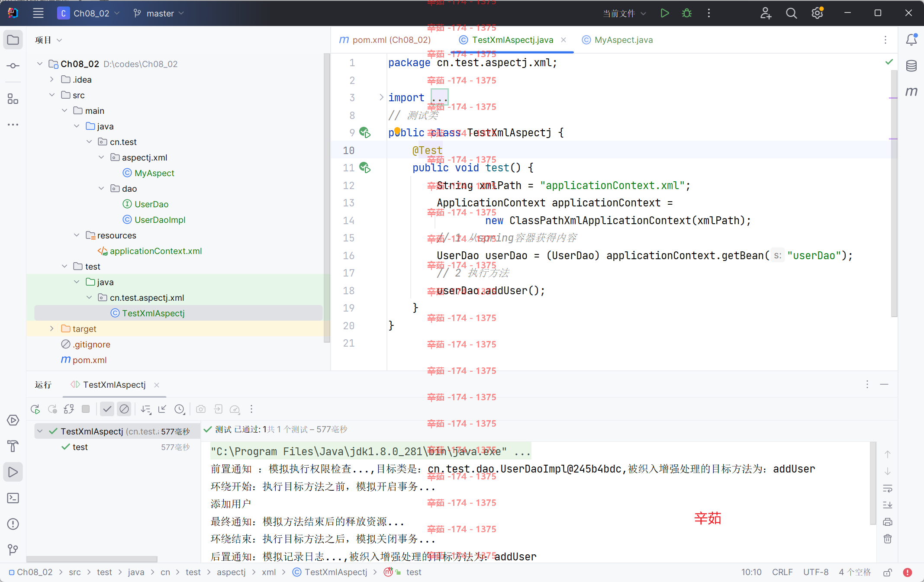Toggle scroll to end of console
Image resolution: width=924 pixels, height=582 pixels.
pos(888,505)
